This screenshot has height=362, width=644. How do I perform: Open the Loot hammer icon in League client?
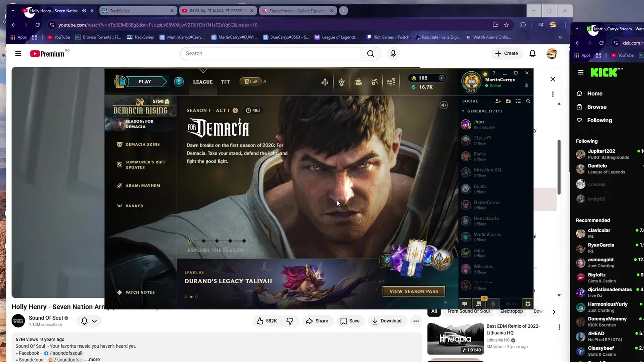[x=374, y=82]
